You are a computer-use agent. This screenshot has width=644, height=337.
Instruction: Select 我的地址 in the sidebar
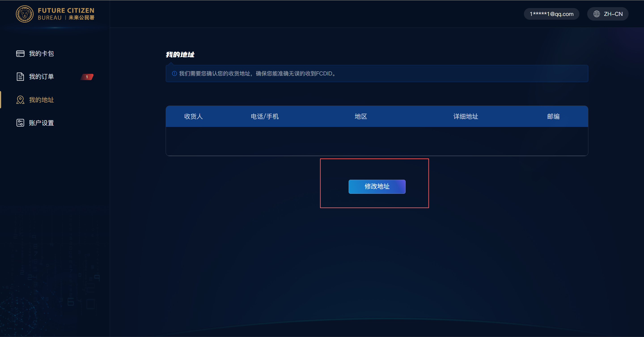pos(42,100)
